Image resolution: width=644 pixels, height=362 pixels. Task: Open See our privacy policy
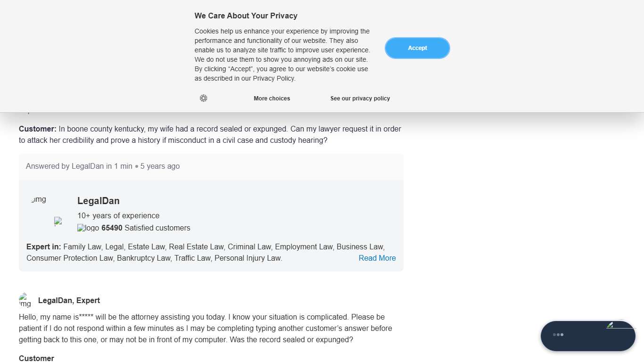tap(360, 99)
